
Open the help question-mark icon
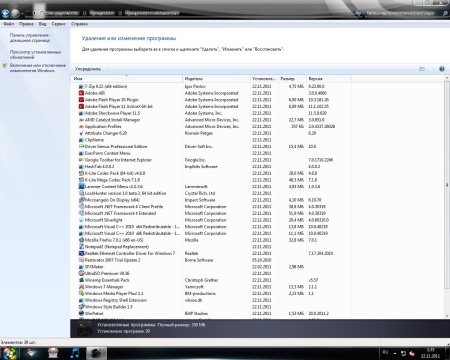(x=442, y=69)
